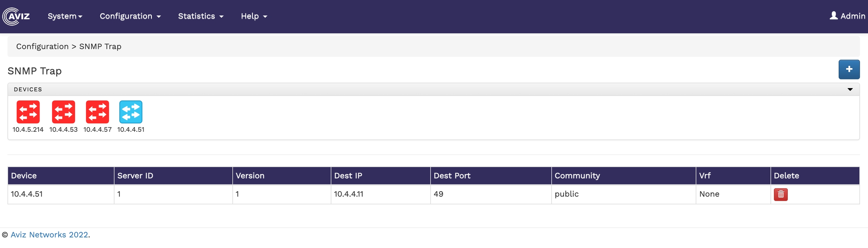Click the Dest IP column header
Image resolution: width=868 pixels, height=248 pixels.
click(348, 176)
